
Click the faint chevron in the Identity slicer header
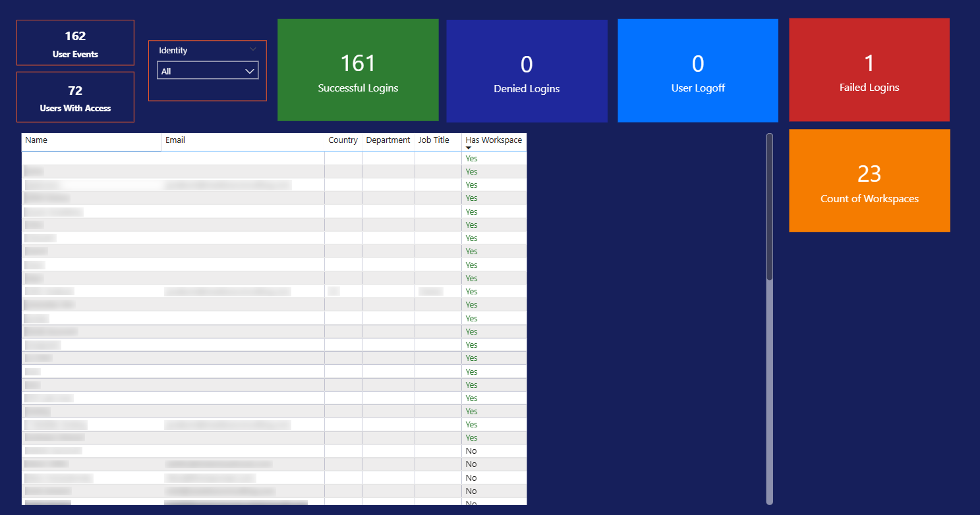pyautogui.click(x=253, y=50)
